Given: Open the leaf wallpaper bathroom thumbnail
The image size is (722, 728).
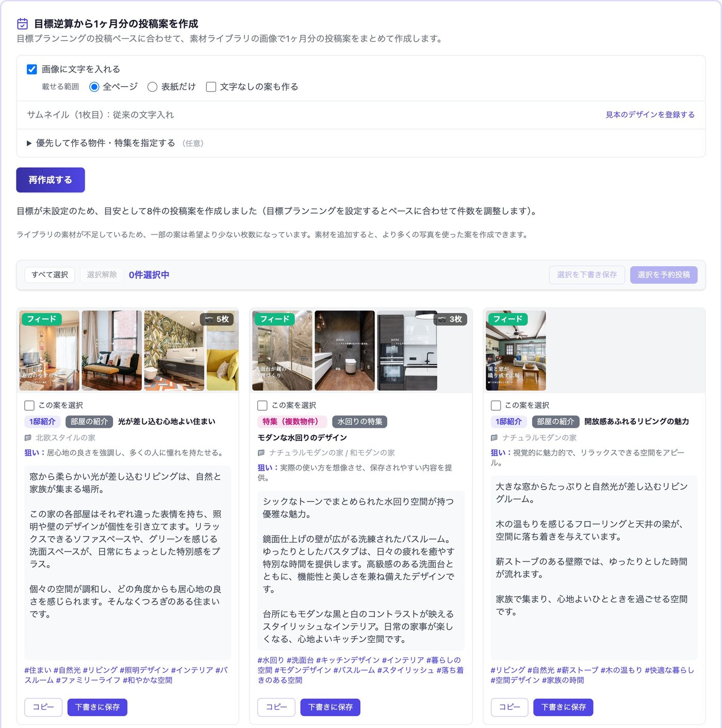Looking at the screenshot, I should pos(174,350).
